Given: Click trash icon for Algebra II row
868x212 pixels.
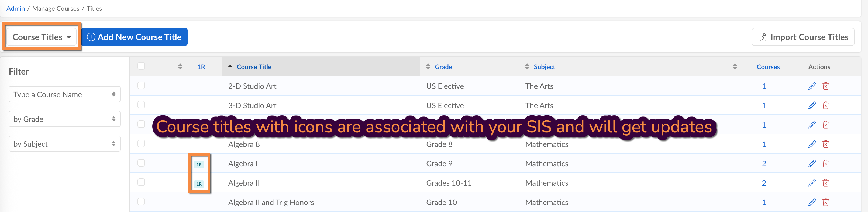Looking at the screenshot, I should [825, 183].
